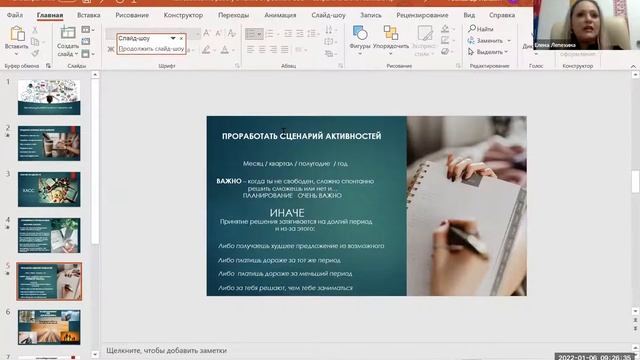
Task: Click the Cut scissors icon
Action: [35, 30]
